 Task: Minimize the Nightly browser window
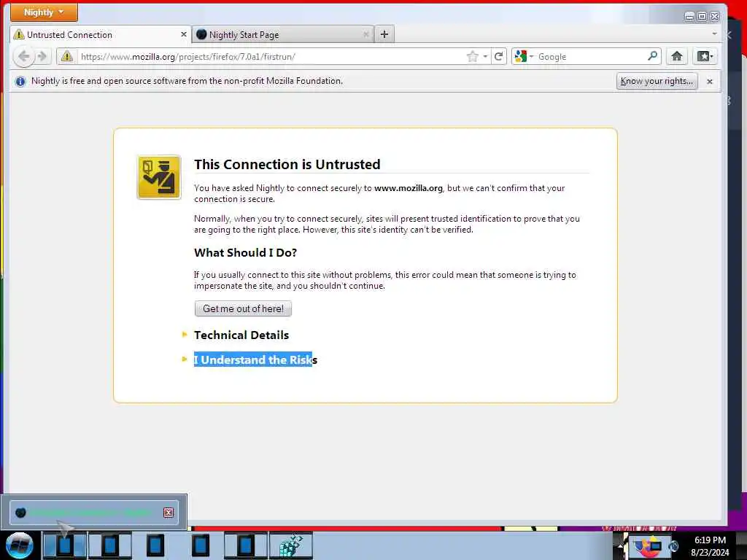(689, 17)
